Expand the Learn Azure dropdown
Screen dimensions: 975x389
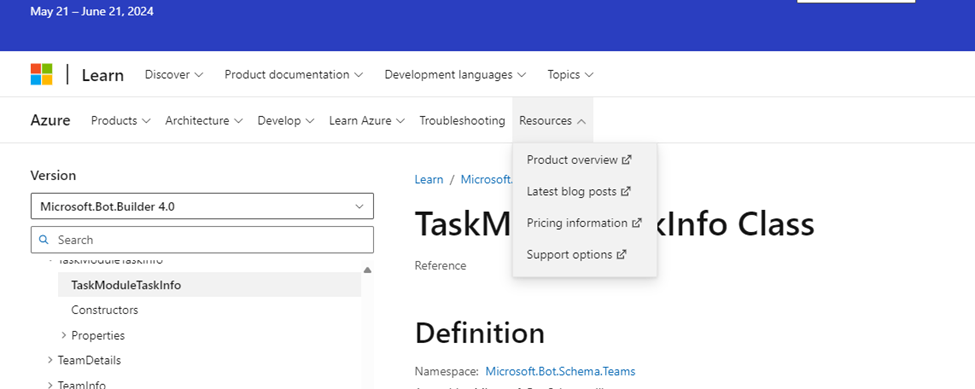coord(367,121)
